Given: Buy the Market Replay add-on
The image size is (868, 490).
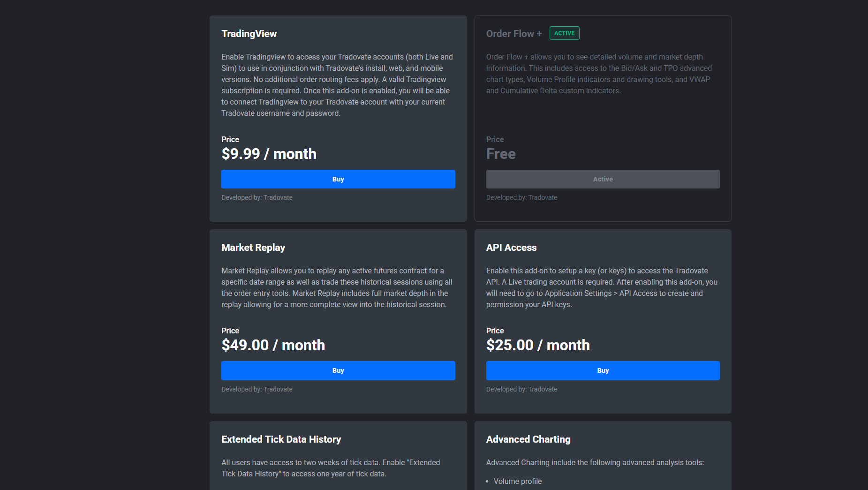Looking at the screenshot, I should [338, 370].
